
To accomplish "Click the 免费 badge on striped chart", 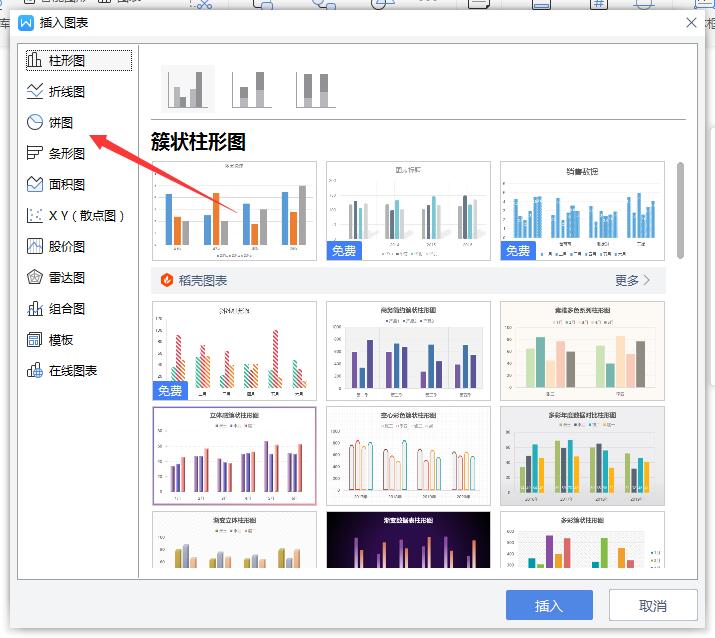I will (170, 390).
